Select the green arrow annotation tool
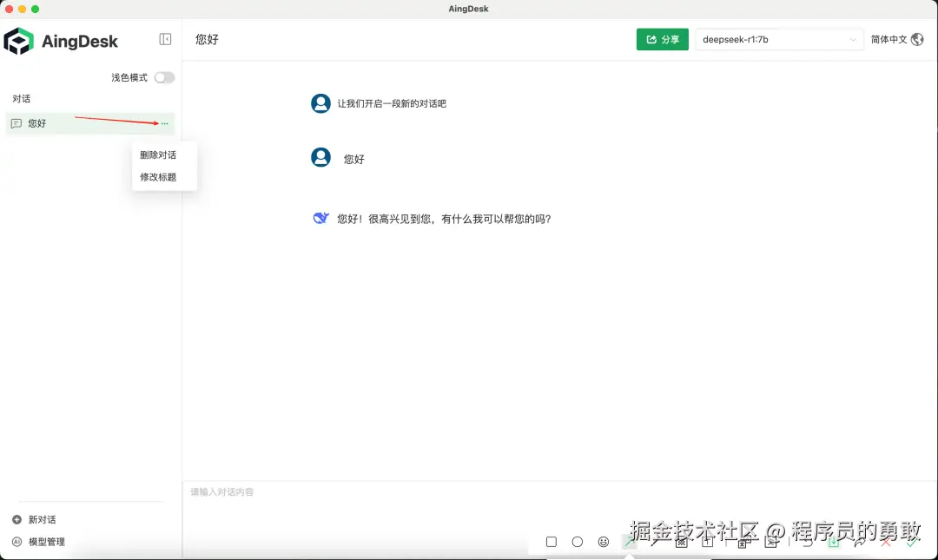The width and height of the screenshot is (938, 560). click(x=630, y=542)
